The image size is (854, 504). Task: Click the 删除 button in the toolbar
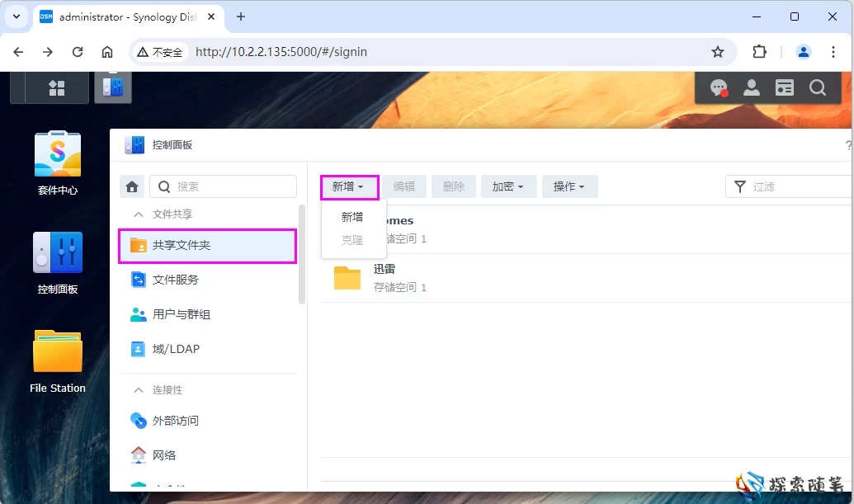click(453, 186)
